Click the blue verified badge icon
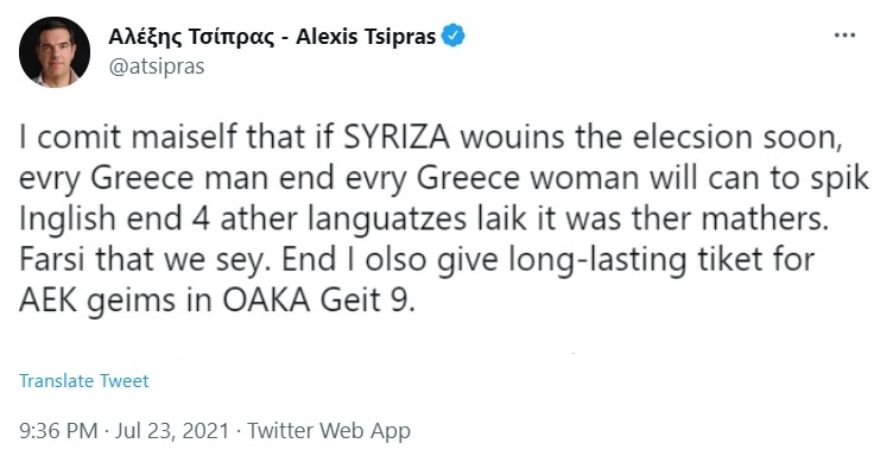This screenshot has width=880, height=459. point(456,37)
